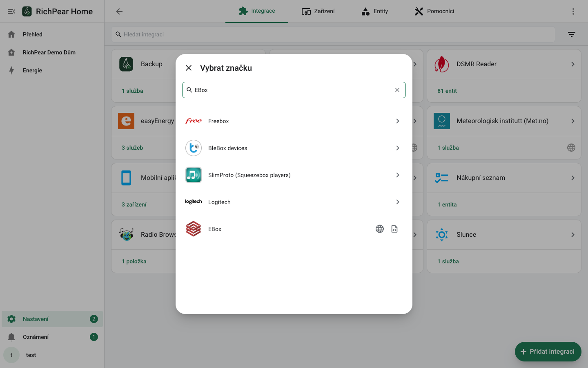The height and width of the screenshot is (368, 588).
Task: Click the Mobilní aplikace phone icon
Action: pyautogui.click(x=126, y=178)
